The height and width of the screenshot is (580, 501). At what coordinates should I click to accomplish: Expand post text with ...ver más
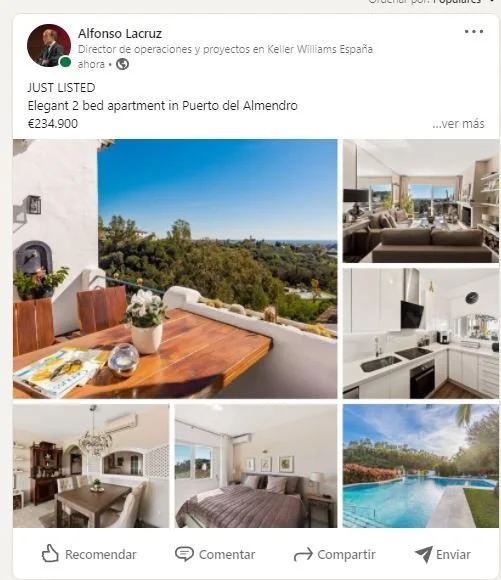tap(458, 124)
